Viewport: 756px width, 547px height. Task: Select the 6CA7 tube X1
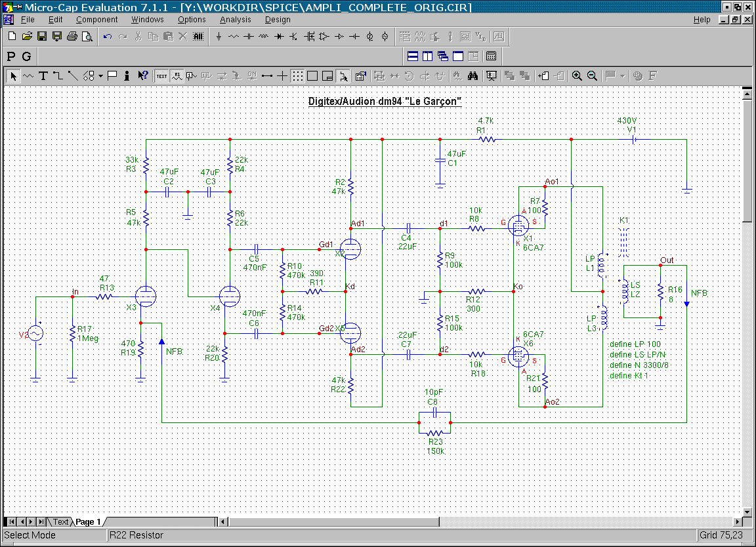tap(518, 225)
